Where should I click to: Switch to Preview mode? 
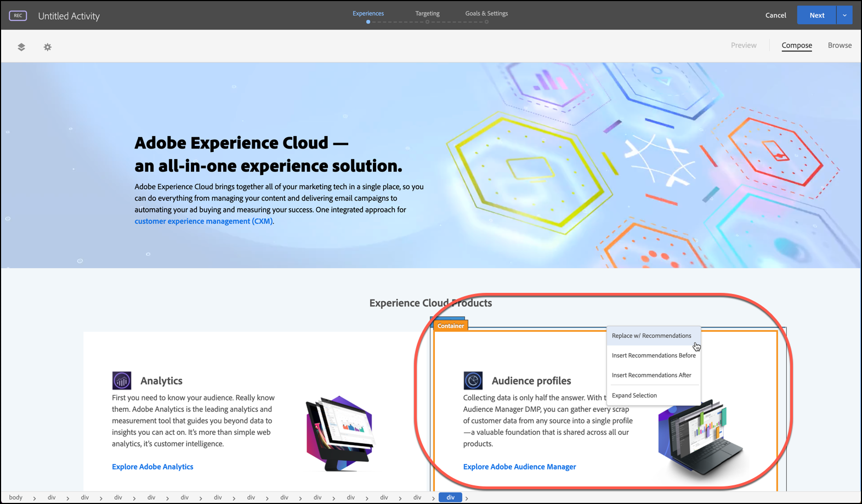[x=744, y=46]
